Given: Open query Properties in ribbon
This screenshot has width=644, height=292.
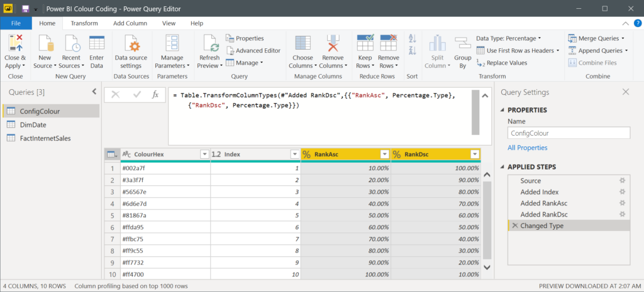Looking at the screenshot, I should coord(245,38).
